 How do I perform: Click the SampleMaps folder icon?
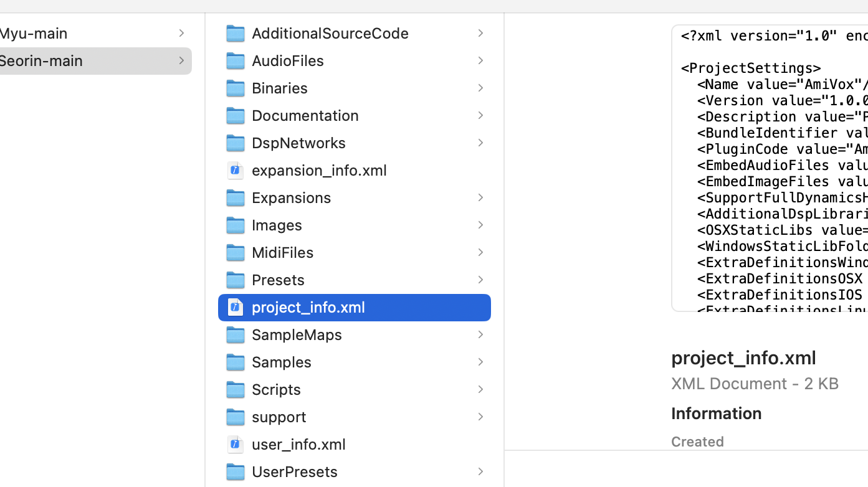[235, 334]
